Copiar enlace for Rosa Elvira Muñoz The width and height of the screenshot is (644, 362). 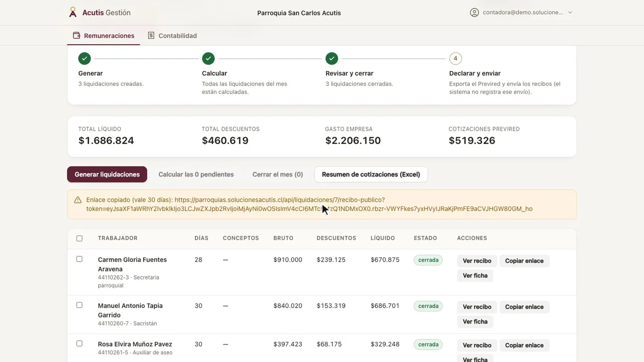pos(524,345)
